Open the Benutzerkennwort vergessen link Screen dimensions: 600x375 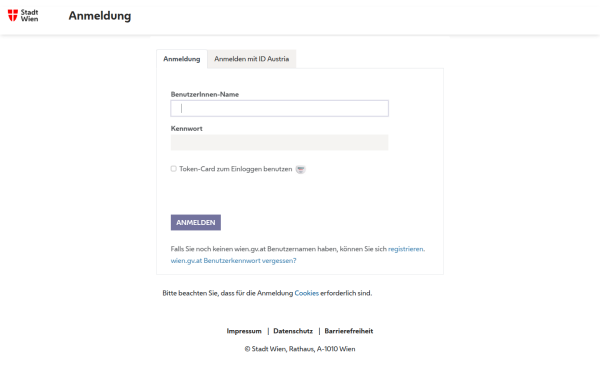(233, 261)
